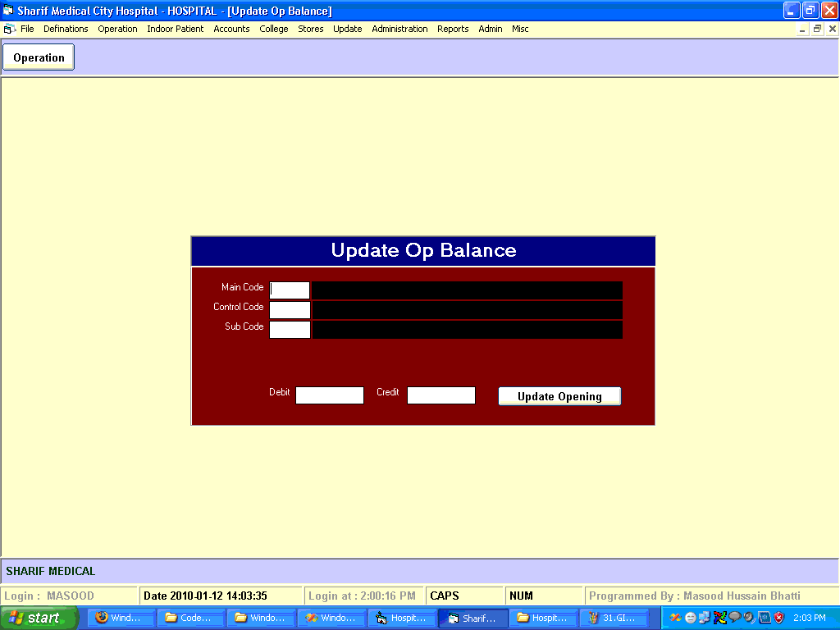Image resolution: width=840 pixels, height=630 pixels.
Task: Click the Login MASOOD status panel
Action: (x=69, y=596)
